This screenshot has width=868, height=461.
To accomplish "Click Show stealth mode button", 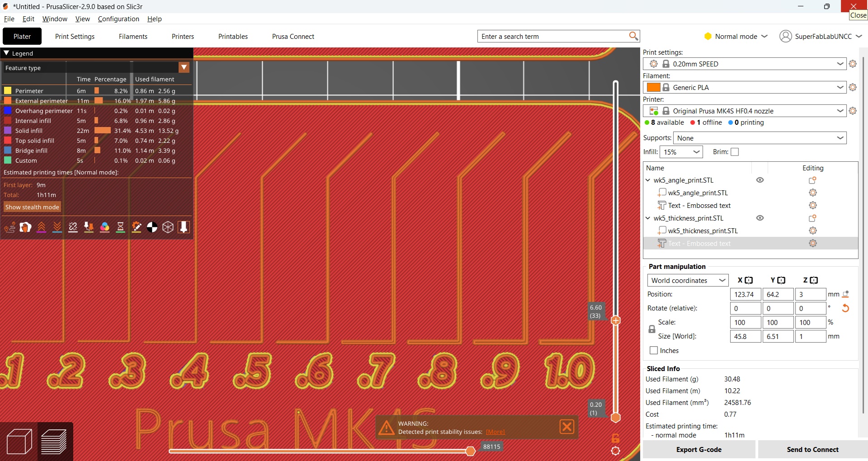I will [x=32, y=207].
